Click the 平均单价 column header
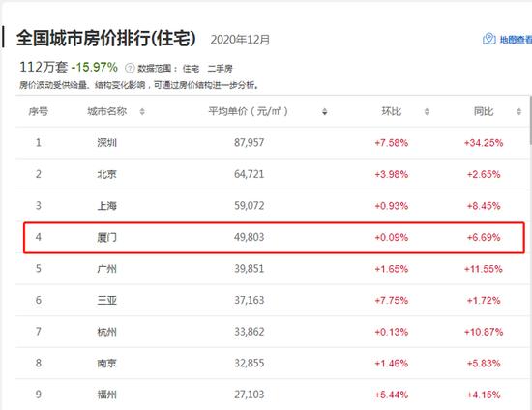The width and height of the screenshot is (532, 410). click(x=248, y=111)
